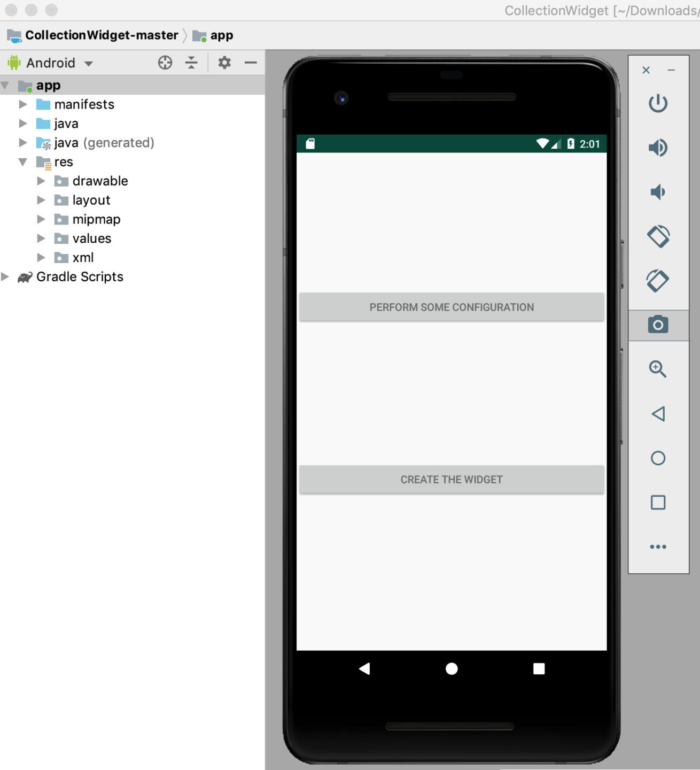Expand Gradle Scripts
Screen dimensions: 700x770
click(5, 276)
